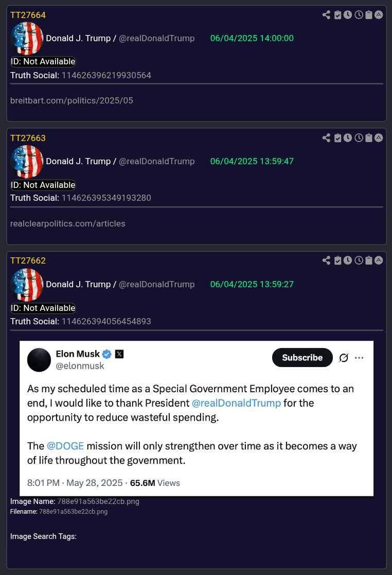Click the clipboard-check icon on post TT27663

(x=337, y=138)
